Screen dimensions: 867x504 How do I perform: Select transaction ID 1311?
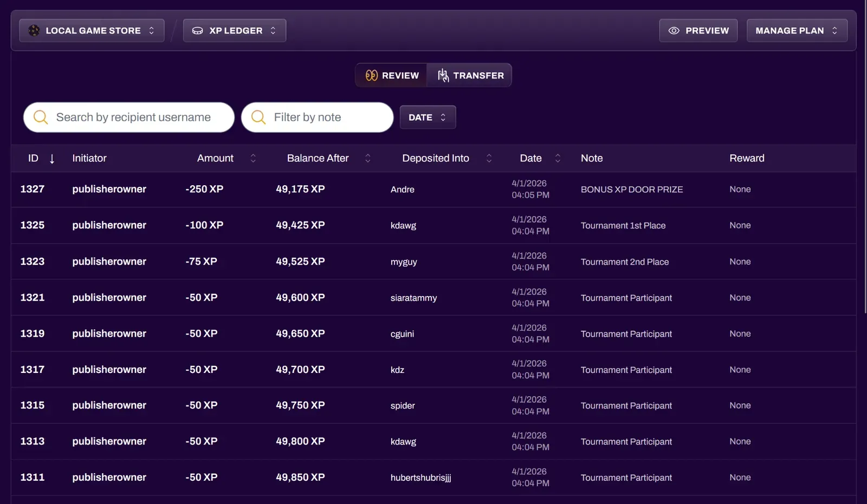click(33, 477)
